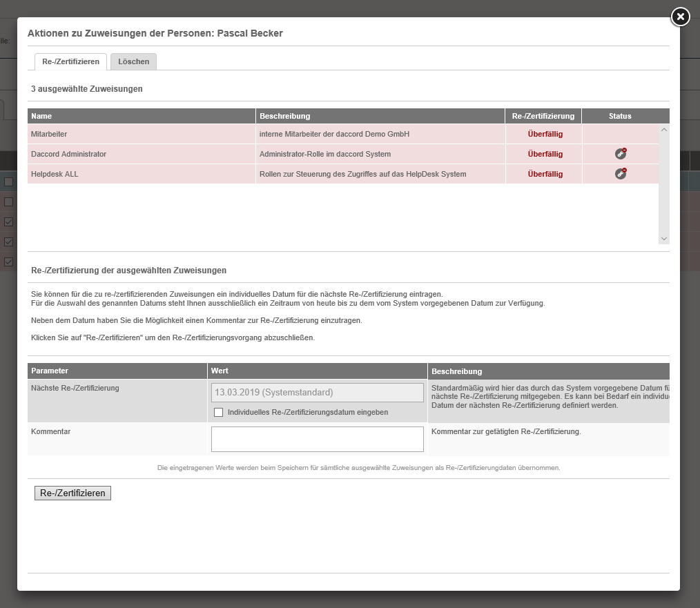Click '3 ausgewählte Zuweisungen' heading
The width and height of the screenshot is (700, 608).
pyautogui.click(x=86, y=89)
